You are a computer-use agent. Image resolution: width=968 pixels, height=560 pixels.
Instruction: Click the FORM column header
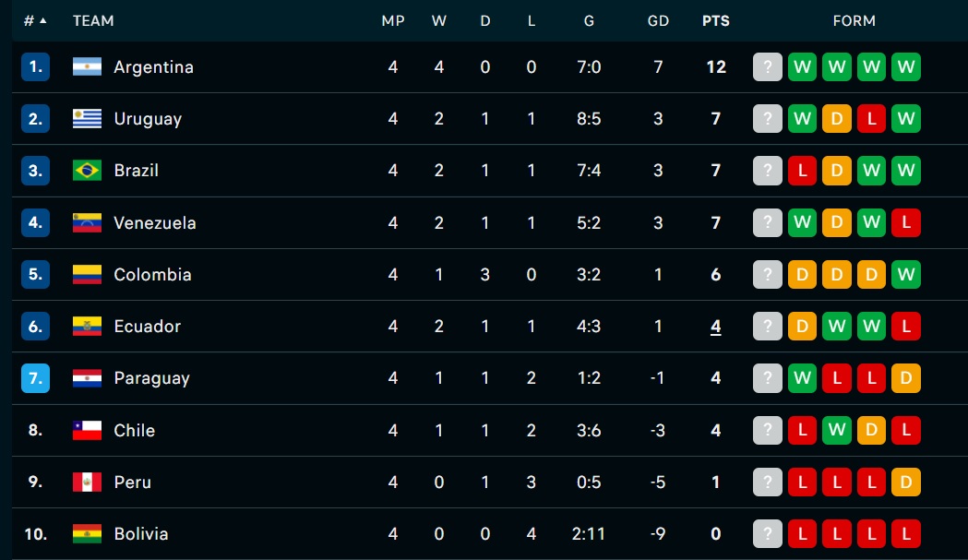coord(854,21)
